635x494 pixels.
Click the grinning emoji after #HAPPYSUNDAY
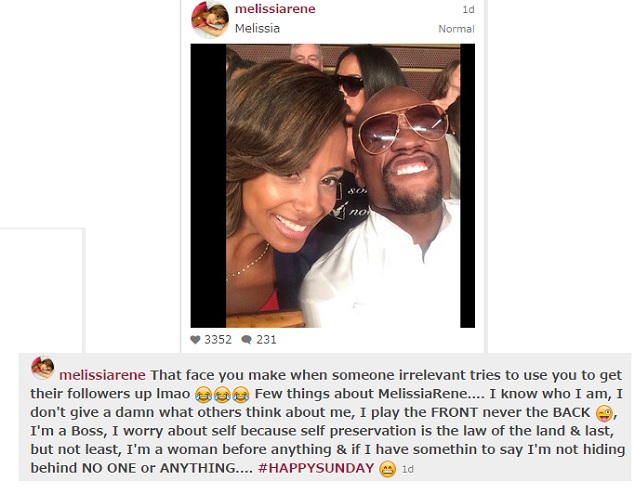click(387, 469)
